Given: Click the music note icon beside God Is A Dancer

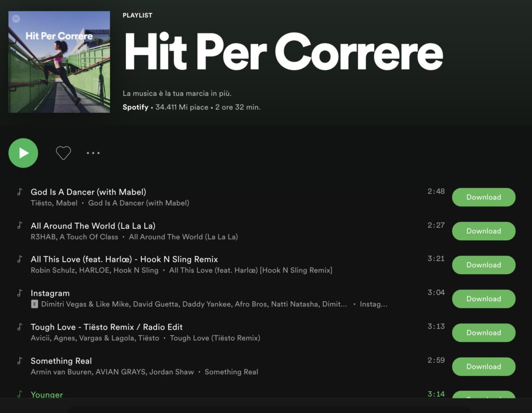Looking at the screenshot, I should click(x=20, y=191).
